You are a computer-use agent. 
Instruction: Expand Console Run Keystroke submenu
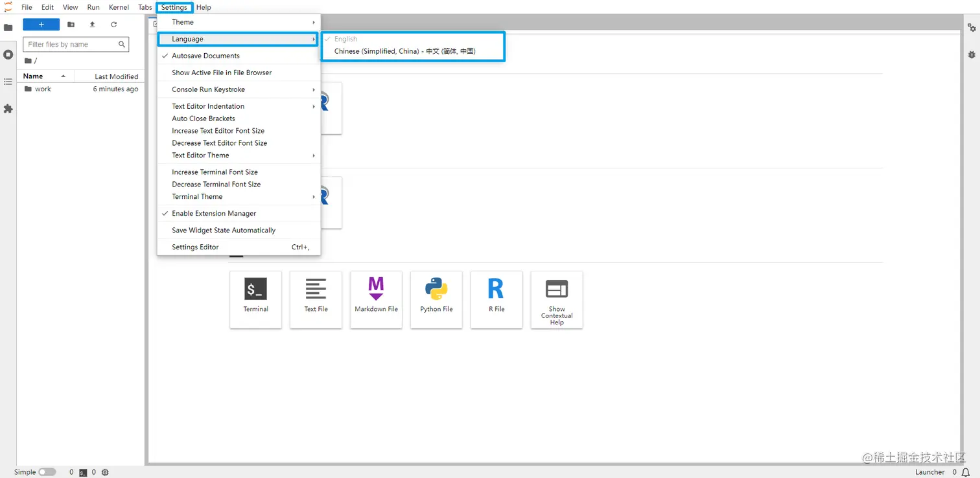[x=239, y=89]
